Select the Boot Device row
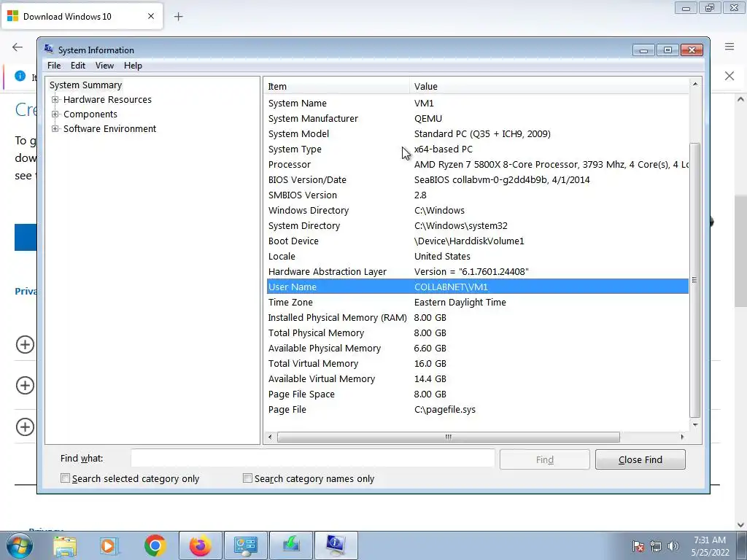The width and height of the screenshot is (747, 560). 477,241
